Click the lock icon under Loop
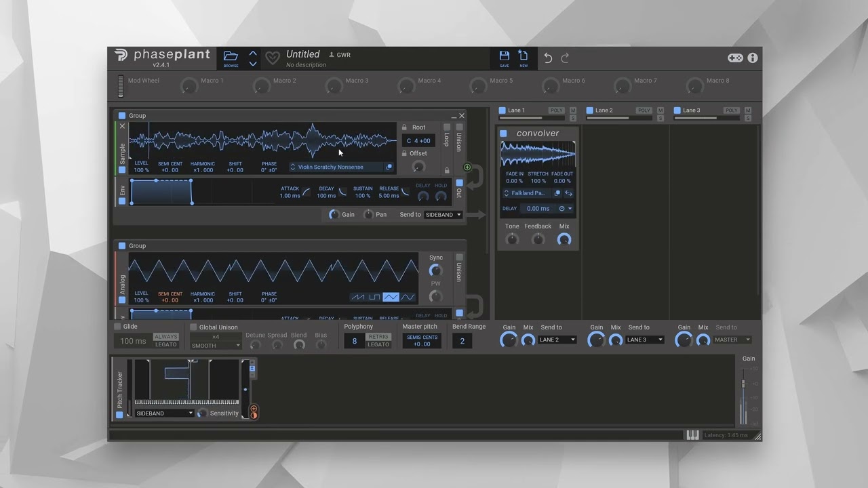 click(447, 170)
